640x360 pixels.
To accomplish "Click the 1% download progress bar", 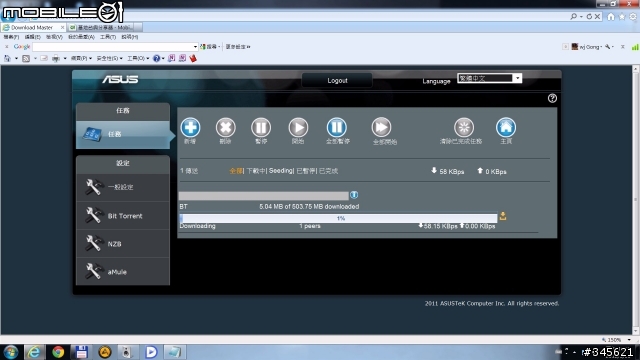I will point(338,218).
